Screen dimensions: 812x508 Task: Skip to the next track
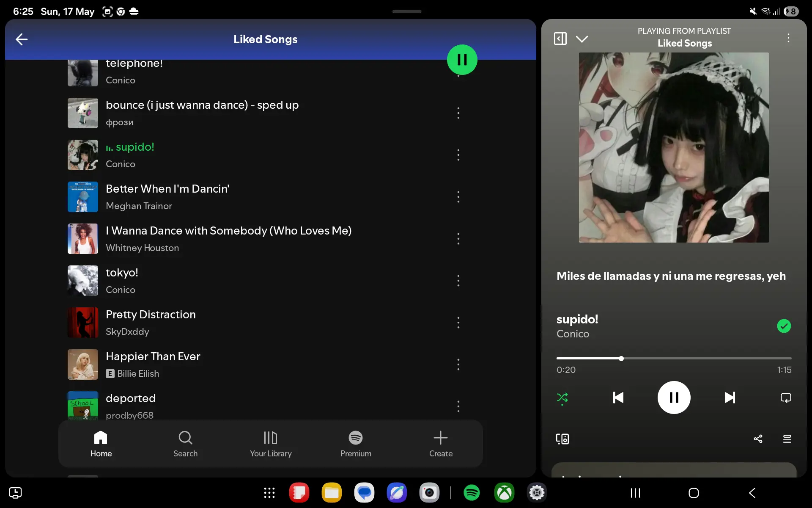[x=730, y=398]
